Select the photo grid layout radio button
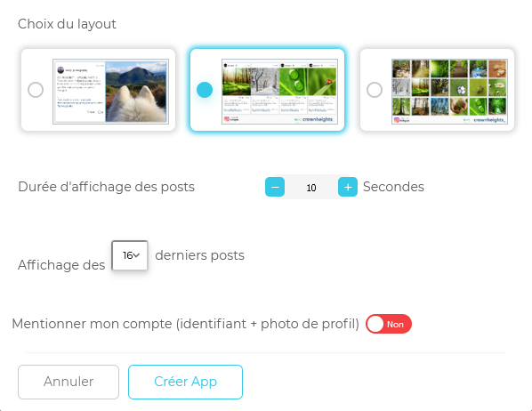 pyautogui.click(x=375, y=90)
